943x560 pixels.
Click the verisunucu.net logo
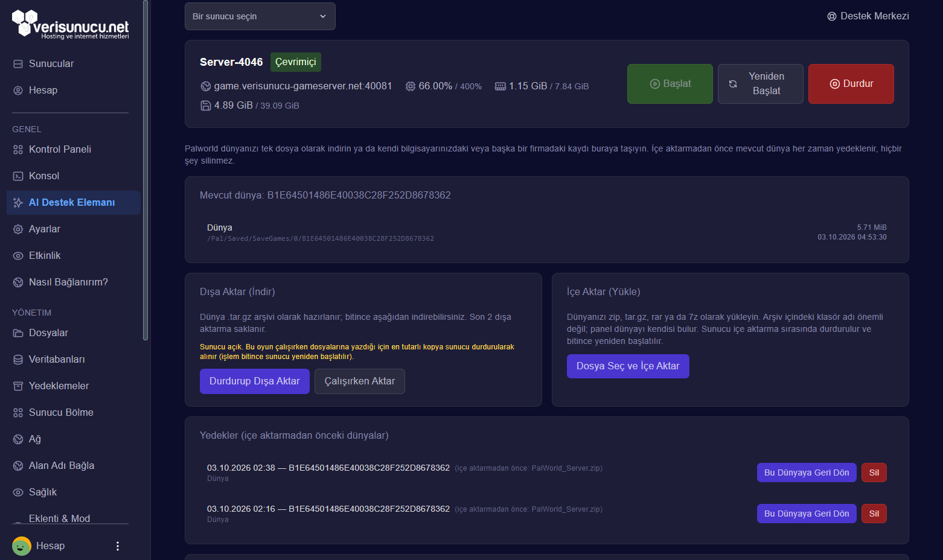pos(71,24)
